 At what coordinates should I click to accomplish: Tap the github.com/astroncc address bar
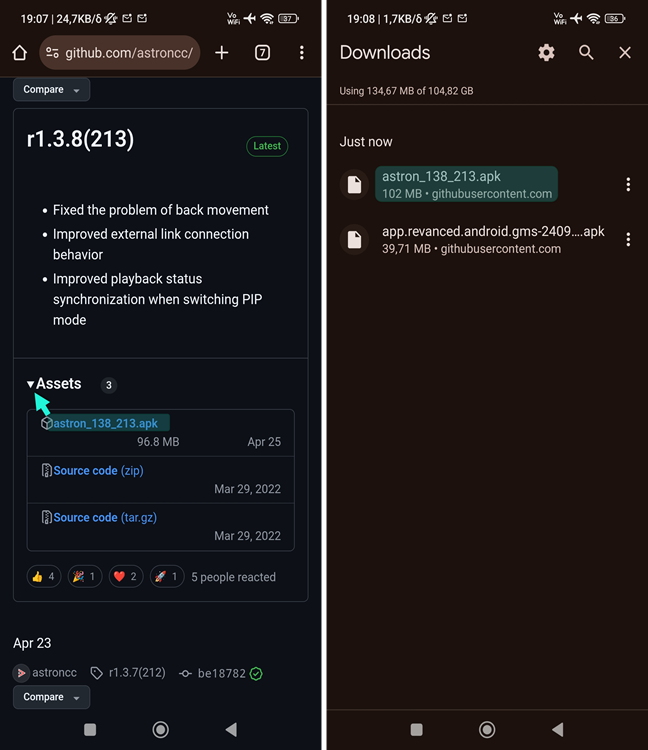click(120, 53)
